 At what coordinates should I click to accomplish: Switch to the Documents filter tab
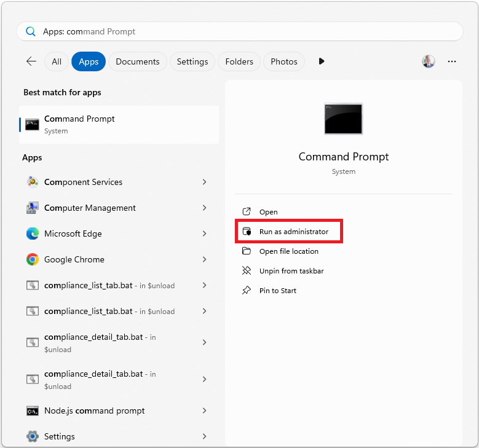137,61
